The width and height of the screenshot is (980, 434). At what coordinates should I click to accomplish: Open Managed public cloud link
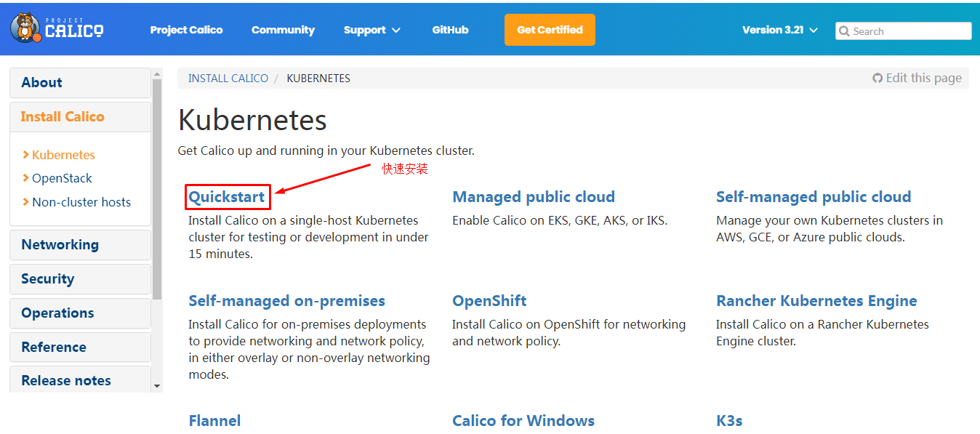(534, 197)
